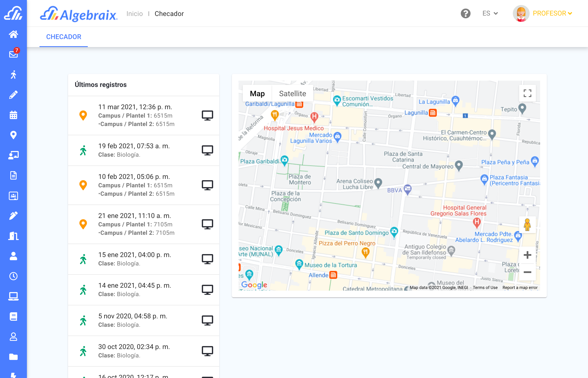
Task: Click monitor icon on 19 feb 2021 record
Action: (207, 150)
